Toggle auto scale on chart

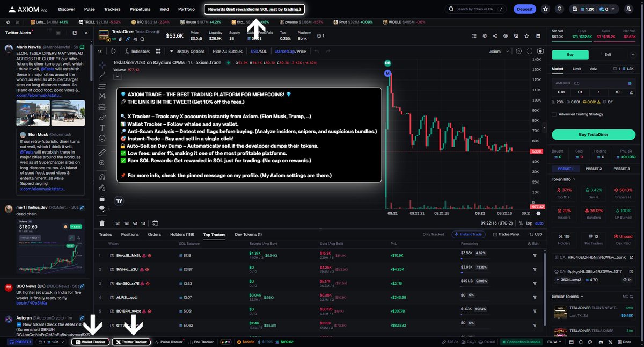[539, 223]
